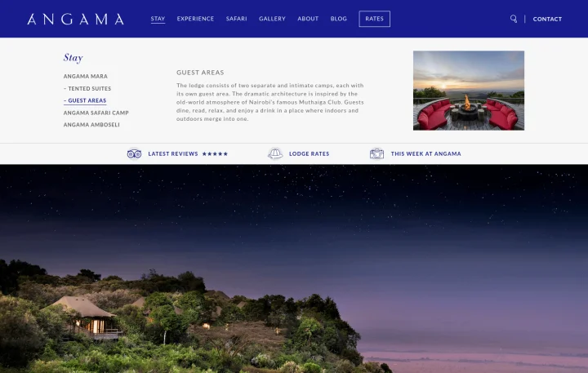Image resolution: width=588 pixels, height=373 pixels.
Task: Open the Stay menu
Action: click(158, 19)
